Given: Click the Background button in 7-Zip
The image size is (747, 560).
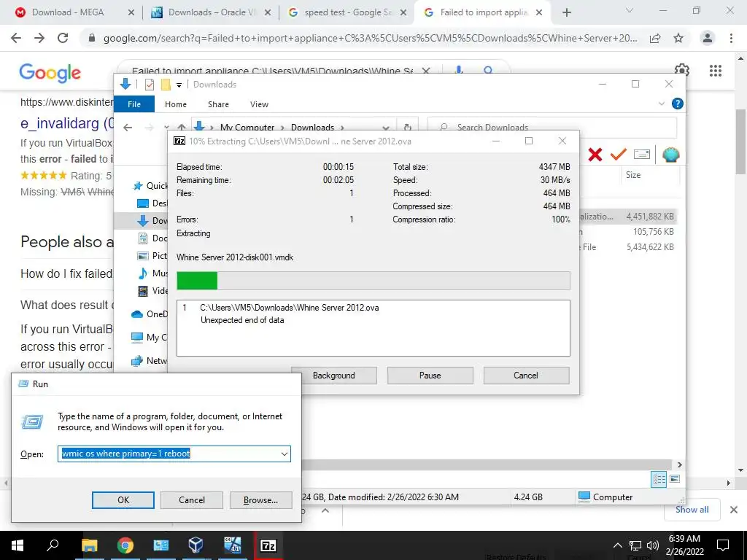Looking at the screenshot, I should [333, 376].
